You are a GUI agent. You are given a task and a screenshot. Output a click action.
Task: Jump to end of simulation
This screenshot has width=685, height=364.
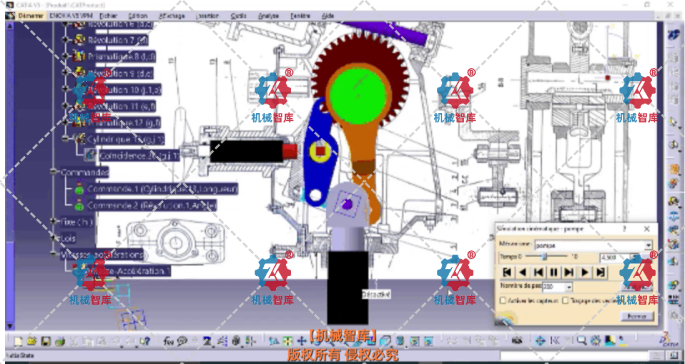coord(600,272)
